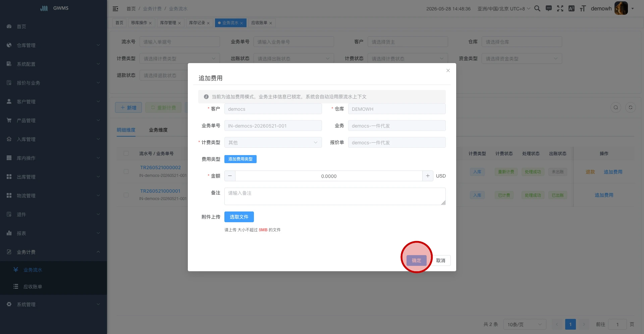Open the 请选择资金类型 filter dropdown
The height and width of the screenshot is (334, 644).
522,58
